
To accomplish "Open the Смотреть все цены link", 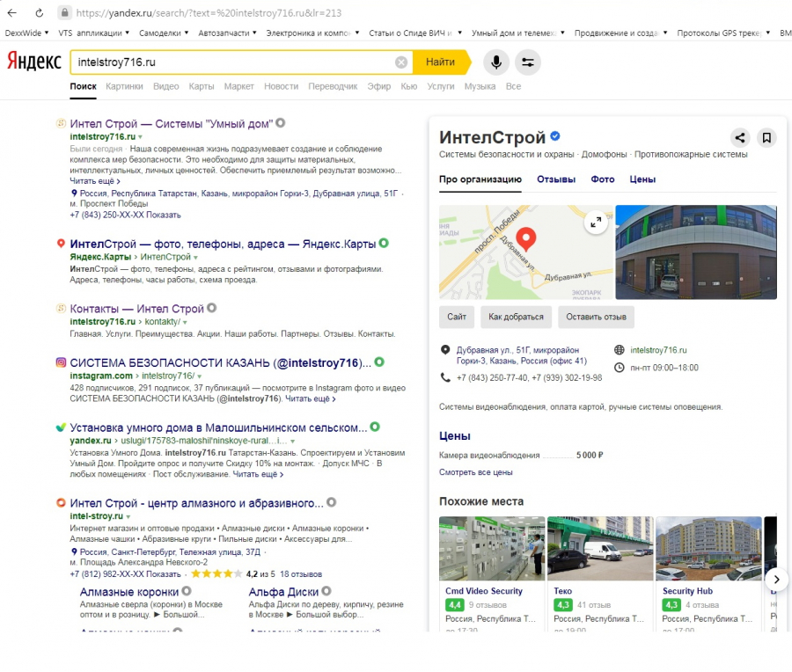I will coord(476,472).
